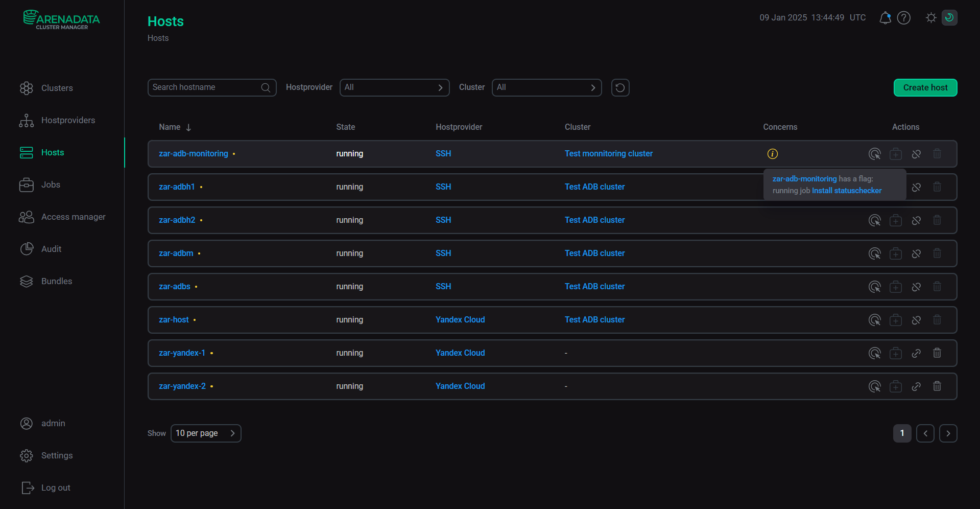Click delete trash icon for zar-adbm
This screenshot has width=980, height=509.
tap(937, 253)
